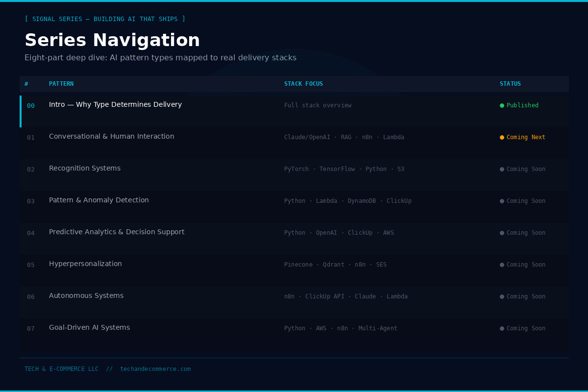This screenshot has width=588, height=392.
Task: Select the 'Autonomous Systems' title
Action: [x=86, y=295]
